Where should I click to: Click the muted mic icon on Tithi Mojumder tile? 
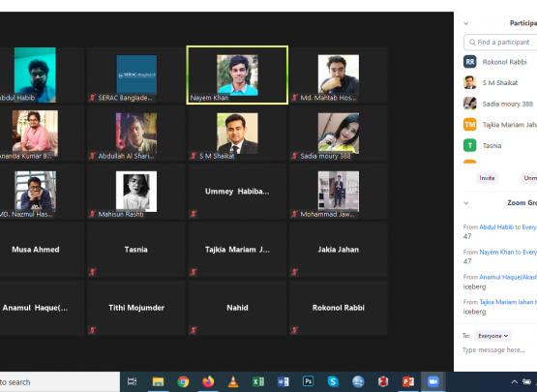coord(92,330)
